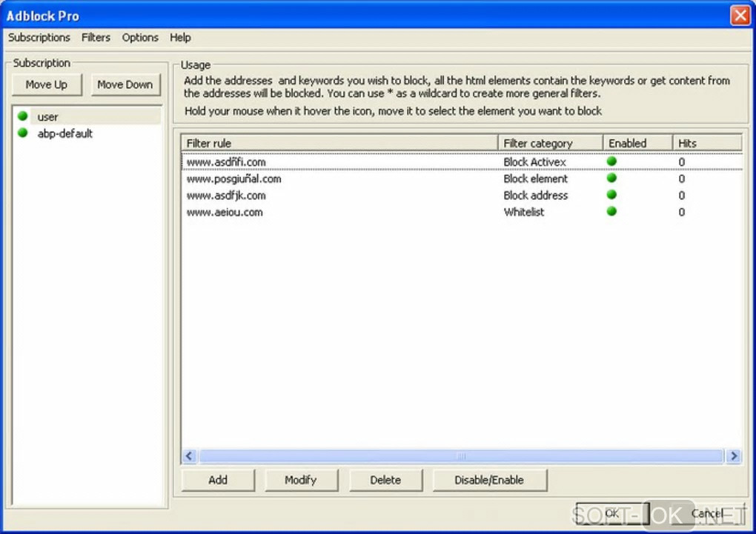
Task: Click the Whitelist category cell
Action: coord(524,212)
